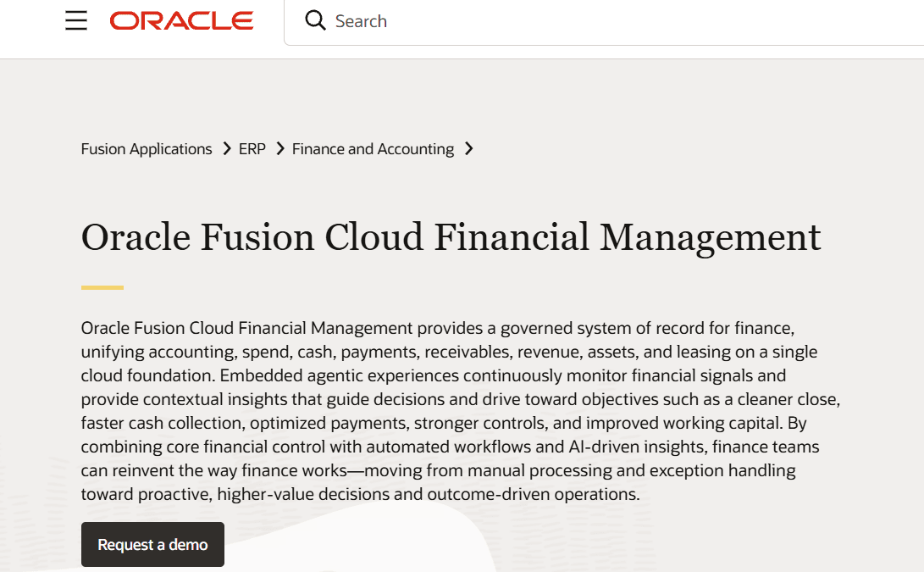Click the paragraph's opening line about governed system
924x572 pixels.
[438, 328]
